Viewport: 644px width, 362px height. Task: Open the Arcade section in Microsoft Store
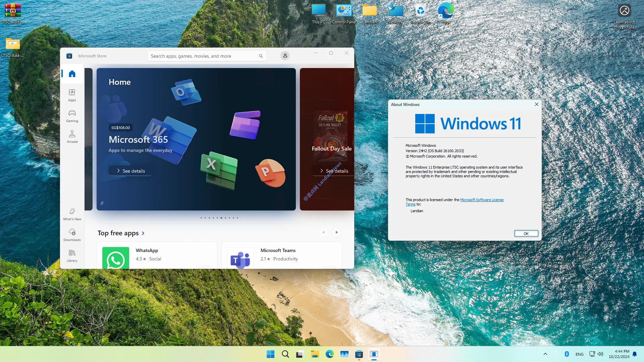(x=72, y=136)
